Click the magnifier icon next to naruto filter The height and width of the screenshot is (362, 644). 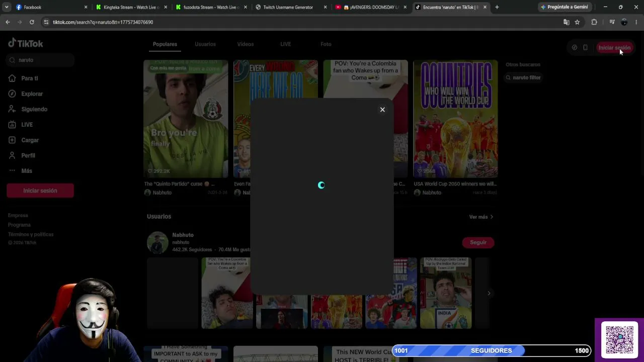[508, 77]
